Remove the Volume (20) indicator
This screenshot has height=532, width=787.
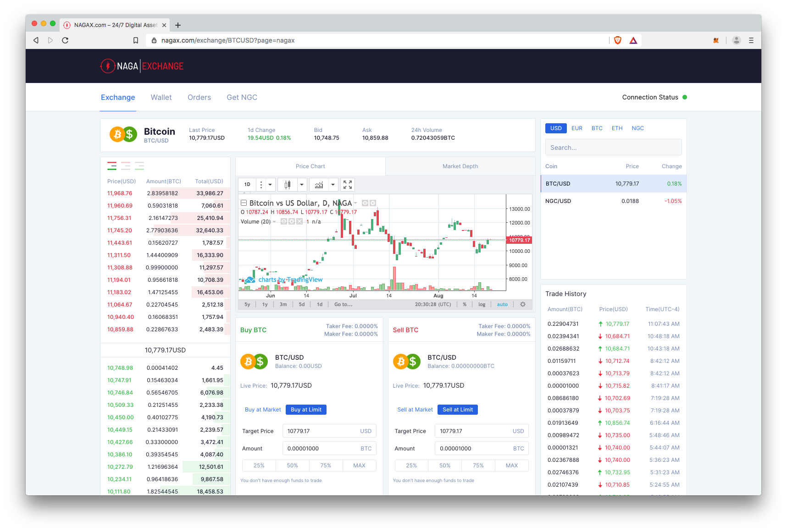pos(299,222)
